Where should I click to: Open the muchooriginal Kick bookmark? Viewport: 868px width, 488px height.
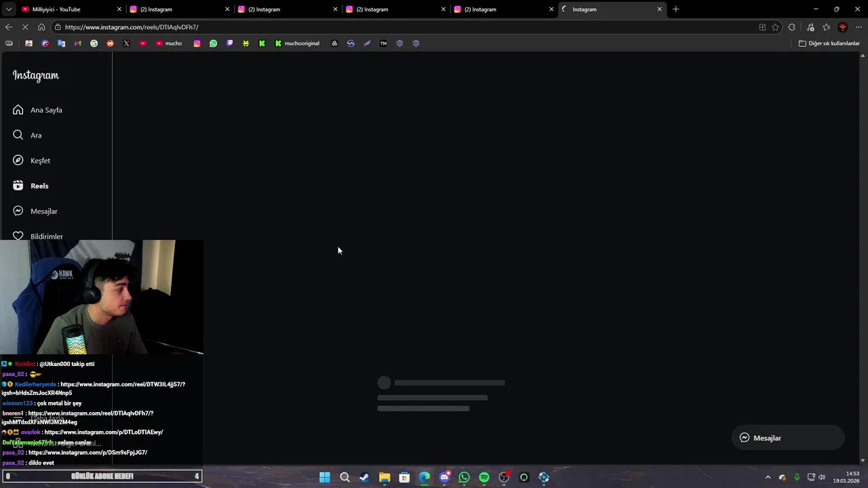click(297, 43)
